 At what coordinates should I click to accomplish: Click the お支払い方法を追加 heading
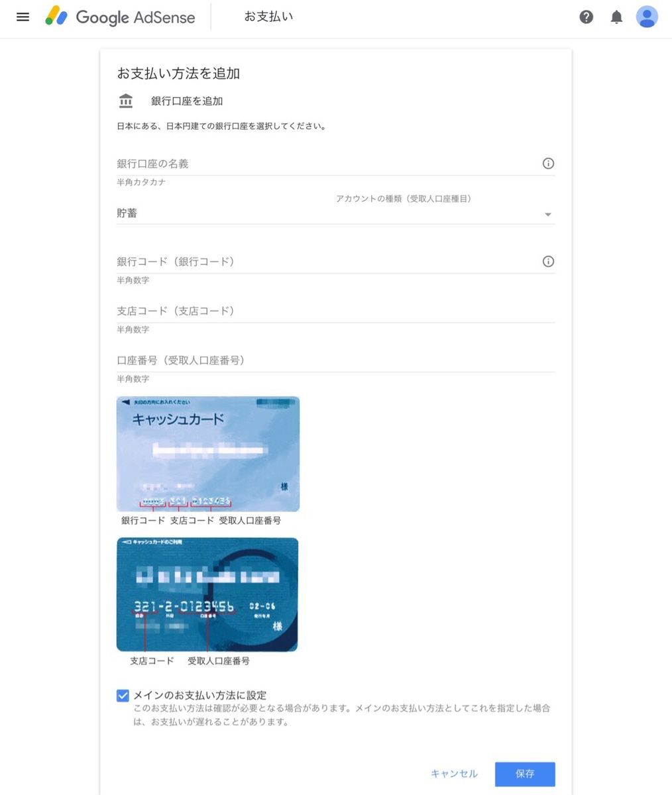coord(178,74)
